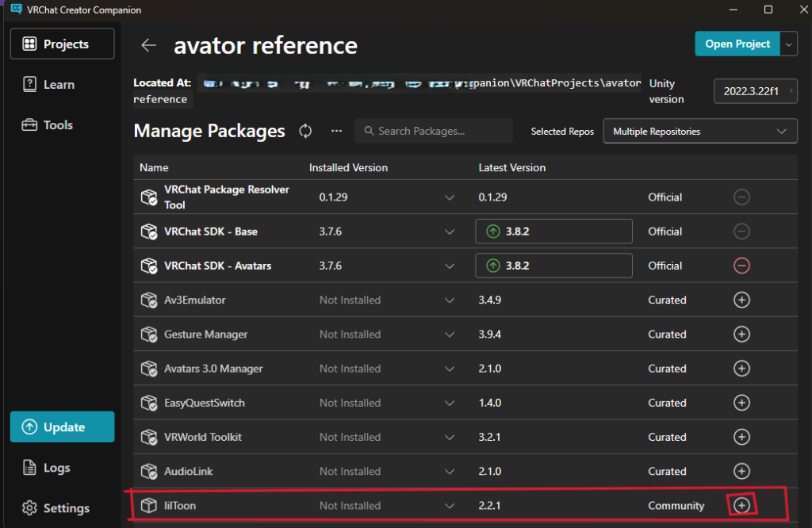
Task: Expand version dropdown for VRChat SDK - Base
Action: 450,231
